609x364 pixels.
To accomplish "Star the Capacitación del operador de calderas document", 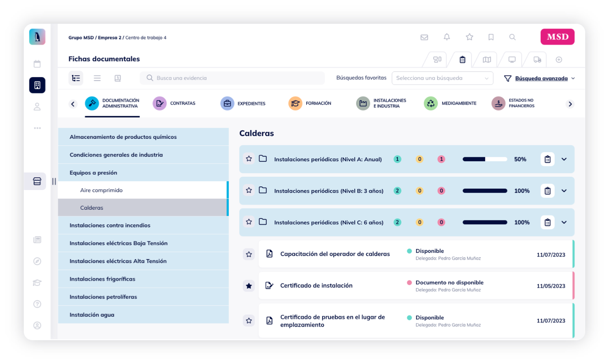I will click(x=249, y=254).
